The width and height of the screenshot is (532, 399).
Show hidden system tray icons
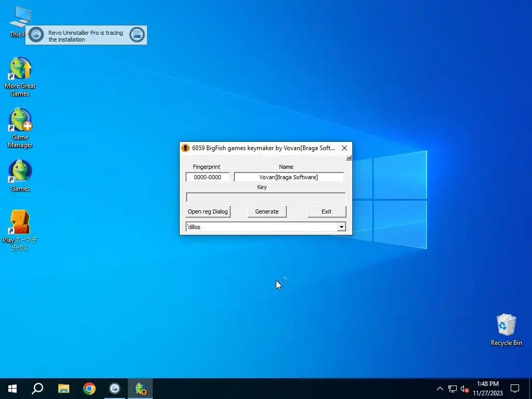pyautogui.click(x=440, y=389)
